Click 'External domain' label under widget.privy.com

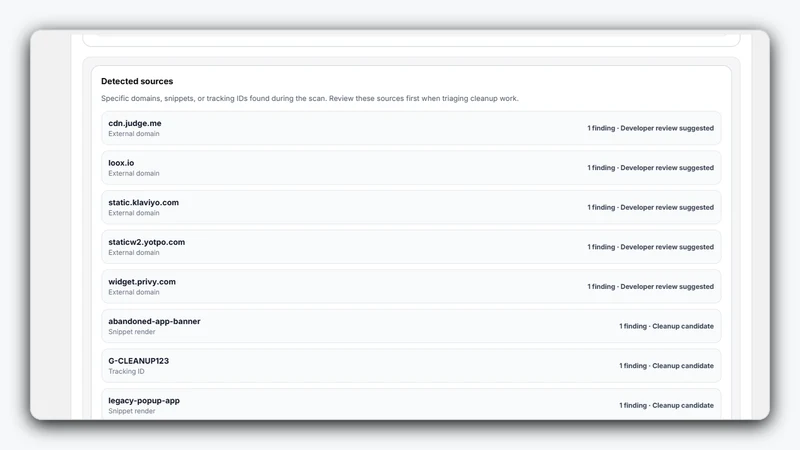point(134,292)
